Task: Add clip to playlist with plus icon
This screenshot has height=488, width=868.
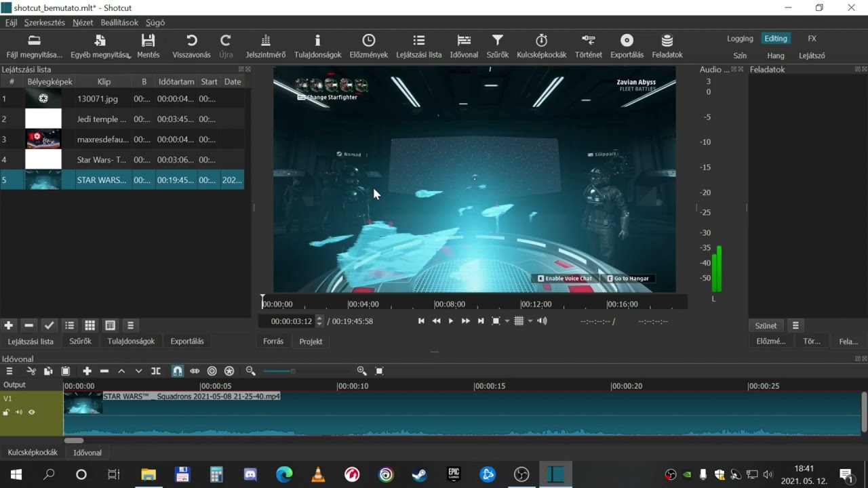Action: [8, 325]
